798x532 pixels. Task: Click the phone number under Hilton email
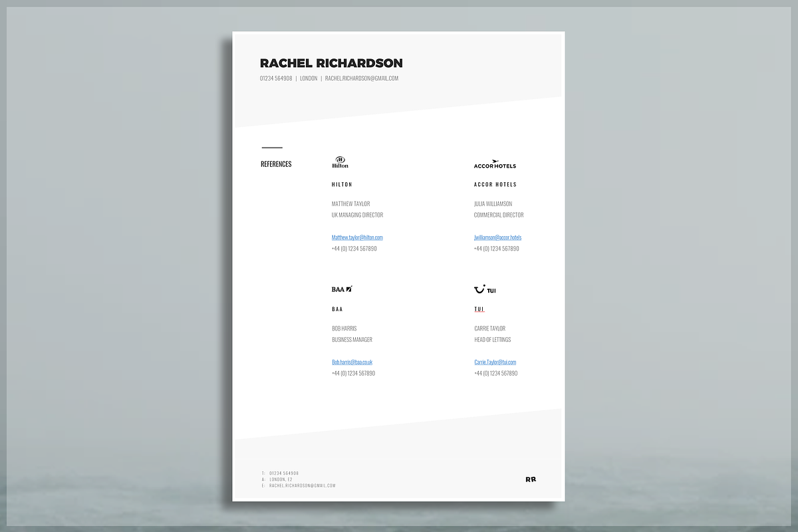click(x=354, y=249)
